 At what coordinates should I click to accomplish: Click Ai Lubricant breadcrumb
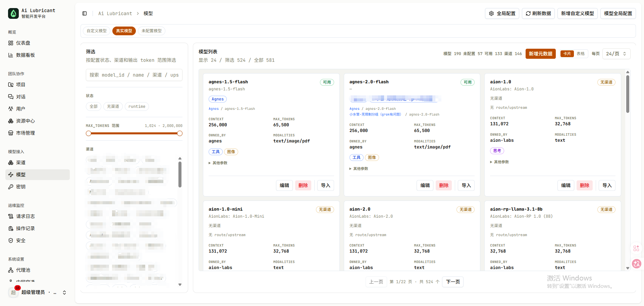coord(115,13)
